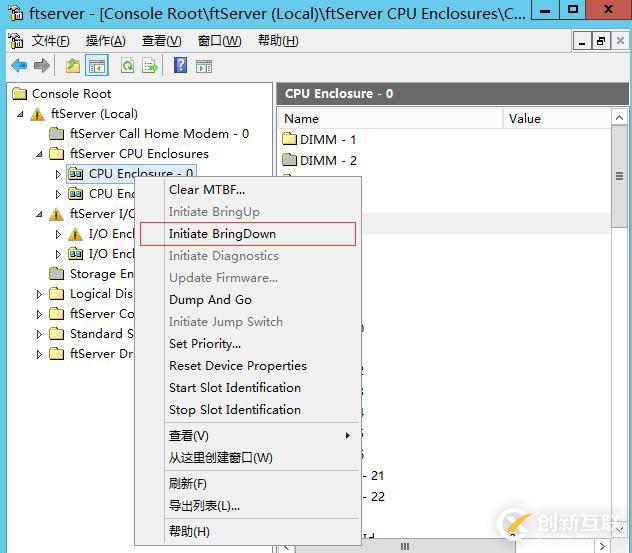Choose 导出列表(L)... entry
The height and width of the screenshot is (553, 632).
click(x=248, y=505)
